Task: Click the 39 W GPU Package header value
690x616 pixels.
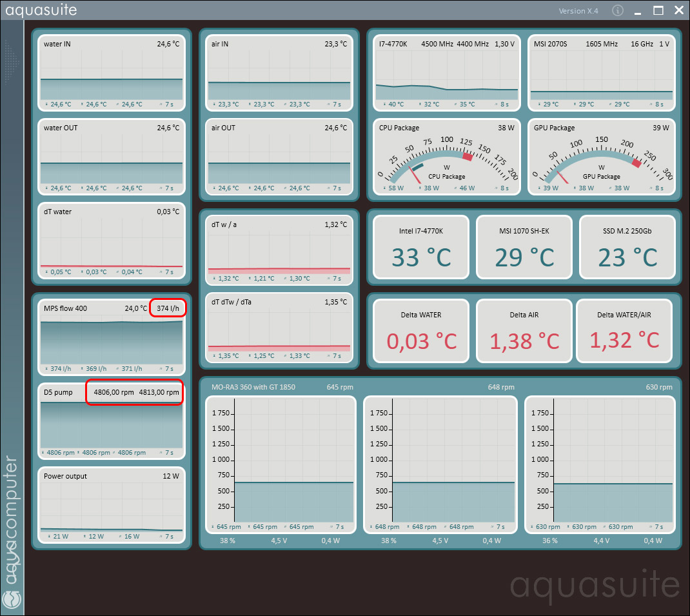Action: [x=661, y=128]
